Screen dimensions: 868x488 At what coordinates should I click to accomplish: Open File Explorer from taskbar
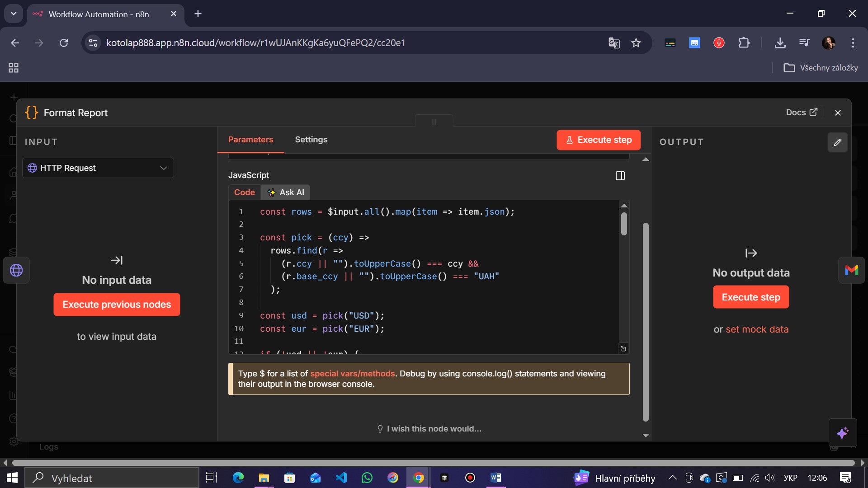pyautogui.click(x=264, y=478)
